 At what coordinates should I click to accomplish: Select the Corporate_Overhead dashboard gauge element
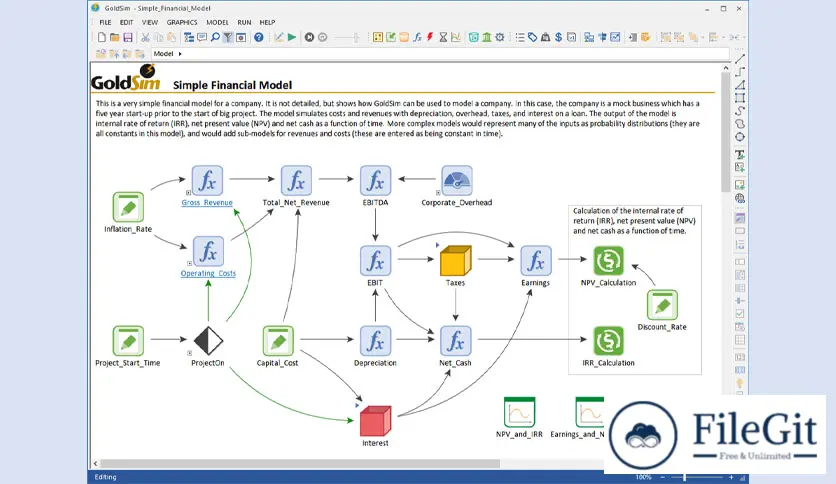(456, 180)
